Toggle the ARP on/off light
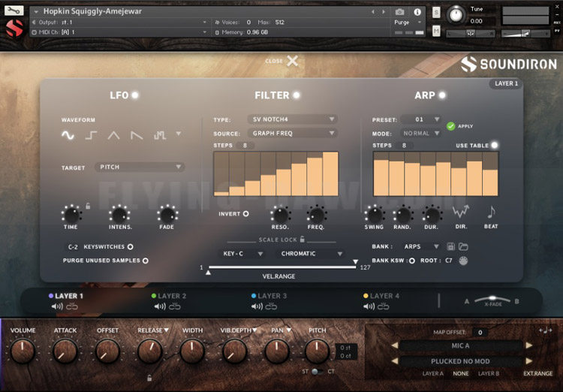The width and height of the screenshot is (563, 392). (442, 95)
